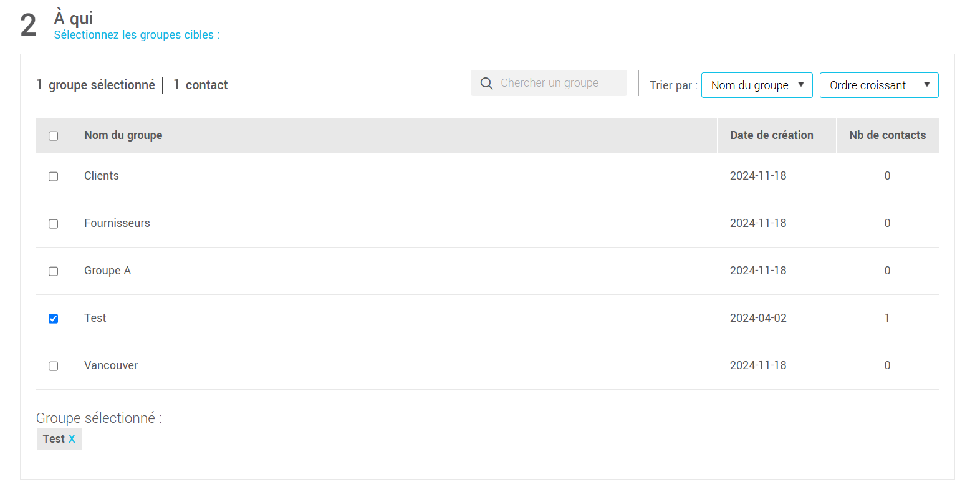Click the search magnifier icon
Viewport: 980px width, 487px height.
pyautogui.click(x=486, y=83)
